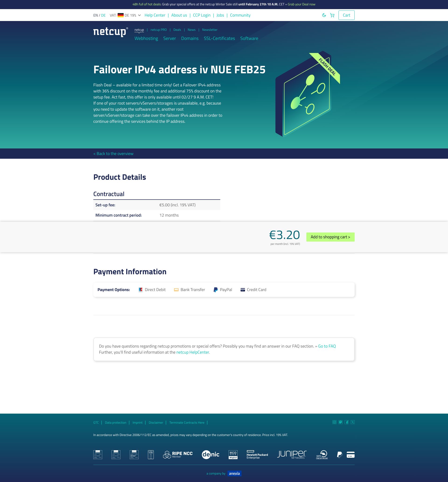Open the Domains menu

[x=190, y=38]
